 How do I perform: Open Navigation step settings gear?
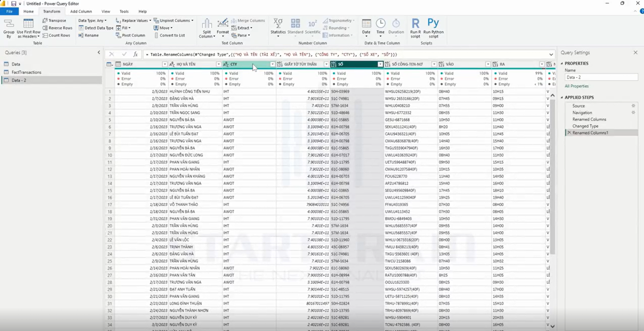633,112
